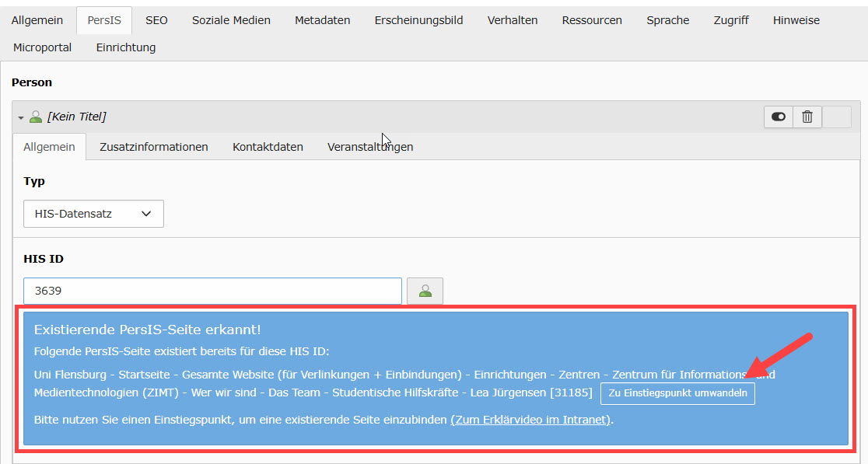Click the Zu Einstiegspunkt umwandeln button
The height and width of the screenshot is (464, 868).
[x=677, y=393]
